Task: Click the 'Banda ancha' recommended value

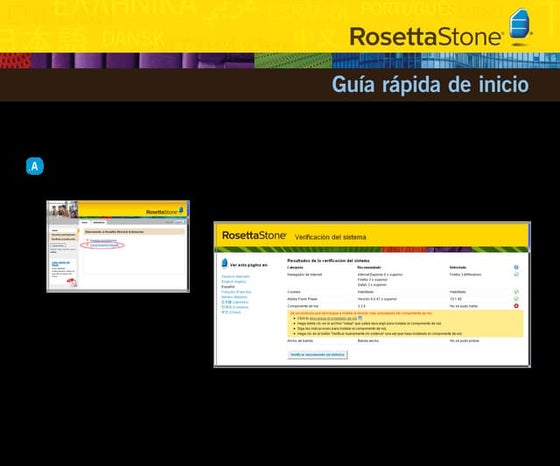Action: [368, 341]
